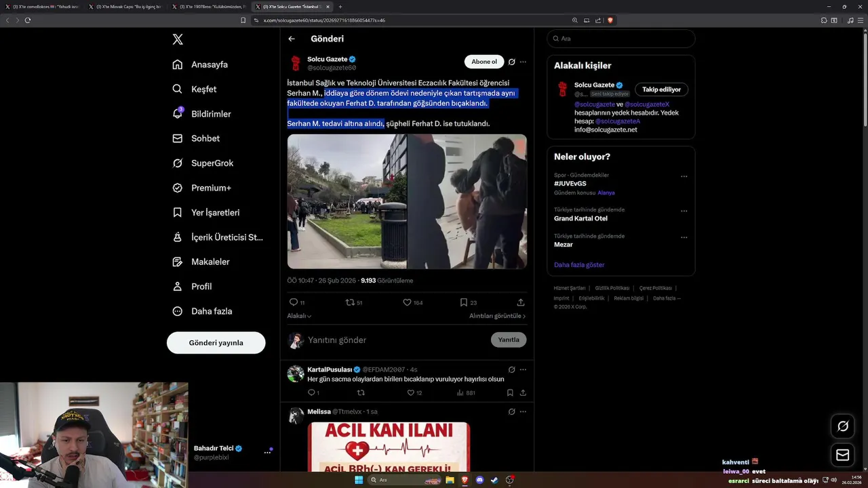This screenshot has width=868, height=488.
Task: Open İçerik Üreticisi Stüdyosu
Action: coord(217,237)
